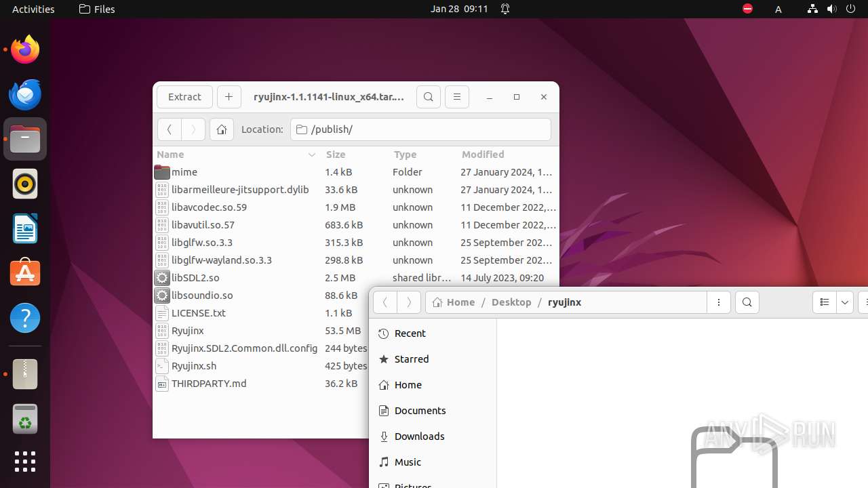Select libsoundio.so in the archive
868x488 pixels.
tap(261, 296)
